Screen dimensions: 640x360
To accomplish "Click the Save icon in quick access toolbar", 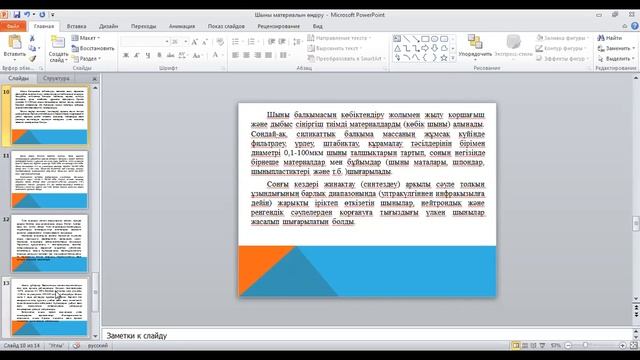I will point(17,15).
